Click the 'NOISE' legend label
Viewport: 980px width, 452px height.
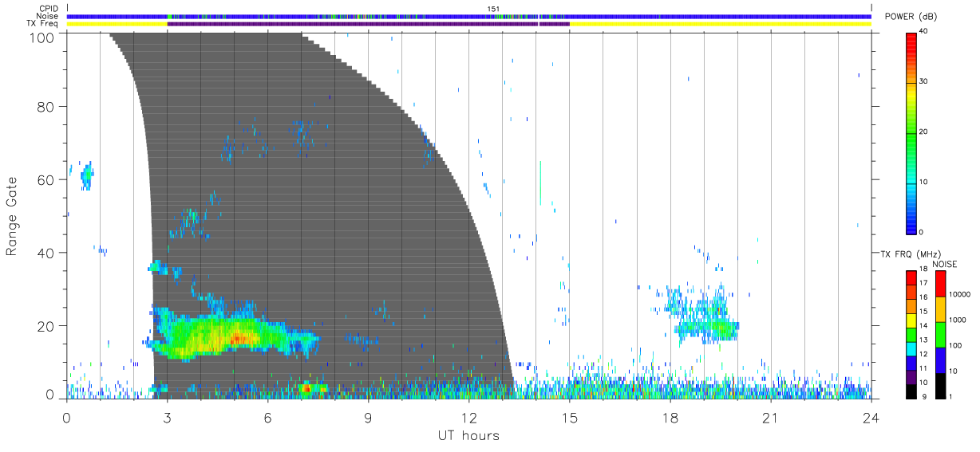click(x=946, y=264)
